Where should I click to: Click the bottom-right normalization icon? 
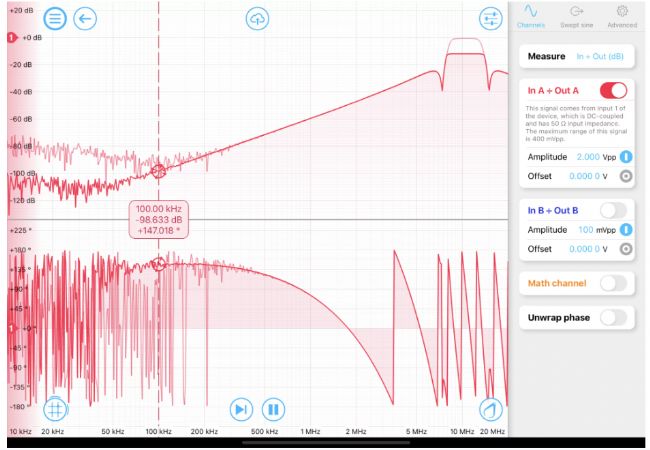point(490,409)
